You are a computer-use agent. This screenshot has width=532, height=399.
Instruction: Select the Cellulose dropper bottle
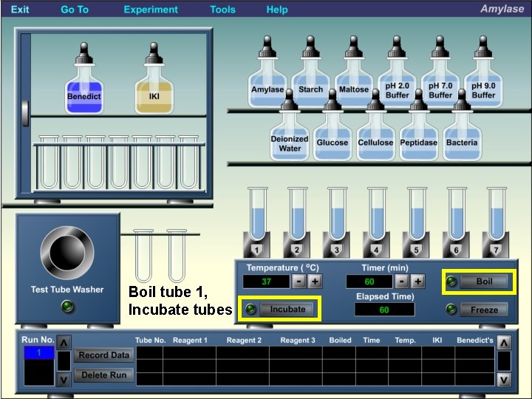[x=375, y=125]
